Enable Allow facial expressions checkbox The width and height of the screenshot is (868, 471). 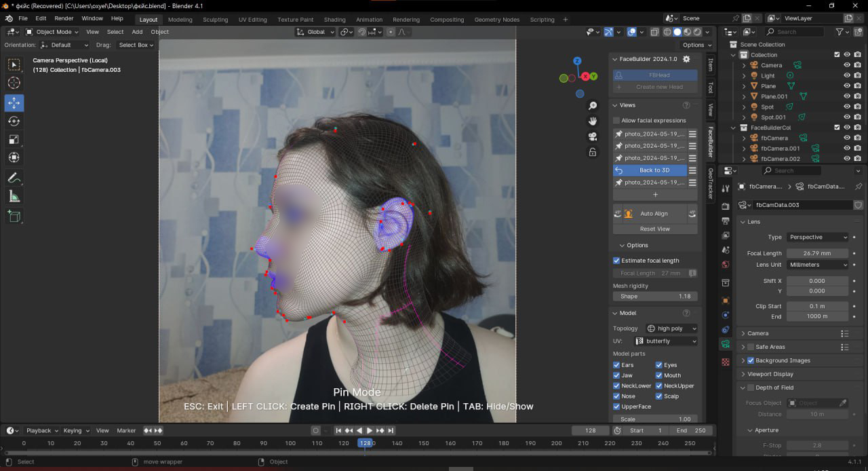[x=616, y=120]
